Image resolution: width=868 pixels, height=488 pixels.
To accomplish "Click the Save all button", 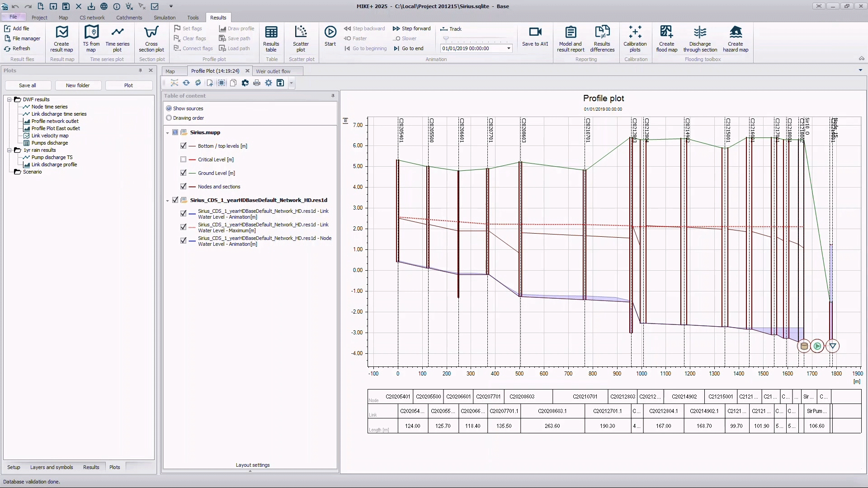I will click(x=28, y=85).
